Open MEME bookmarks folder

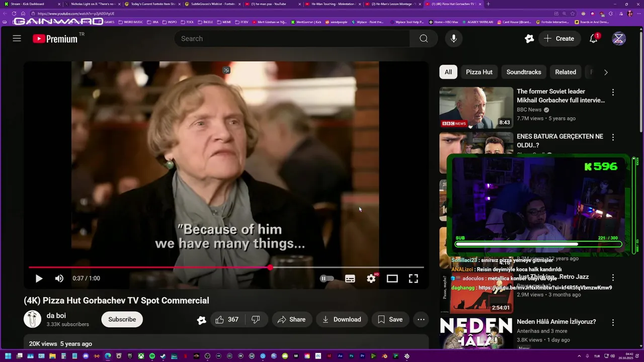pos(224,22)
